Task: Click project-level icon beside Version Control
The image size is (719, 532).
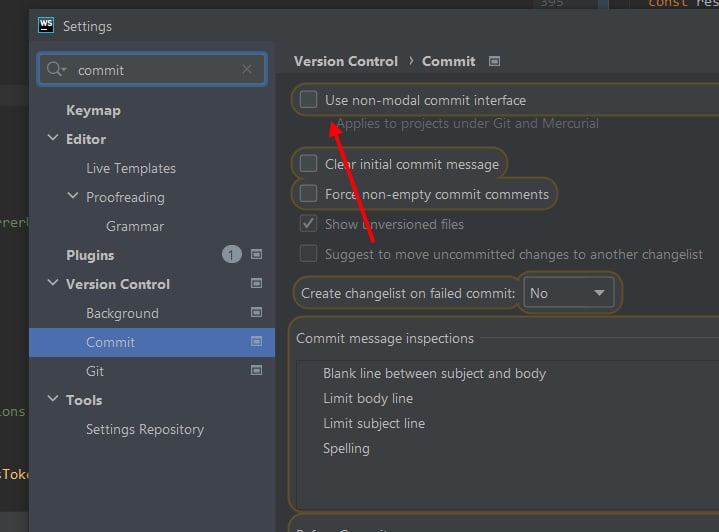Action: tap(256, 284)
